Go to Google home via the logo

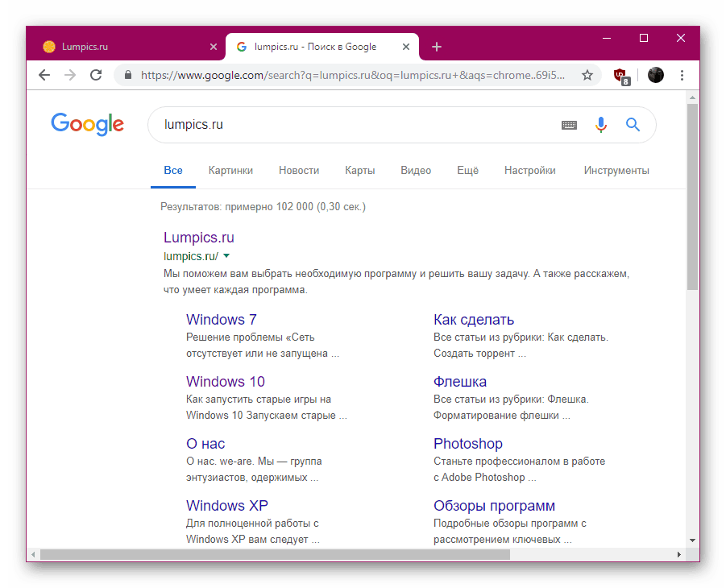[x=88, y=125]
